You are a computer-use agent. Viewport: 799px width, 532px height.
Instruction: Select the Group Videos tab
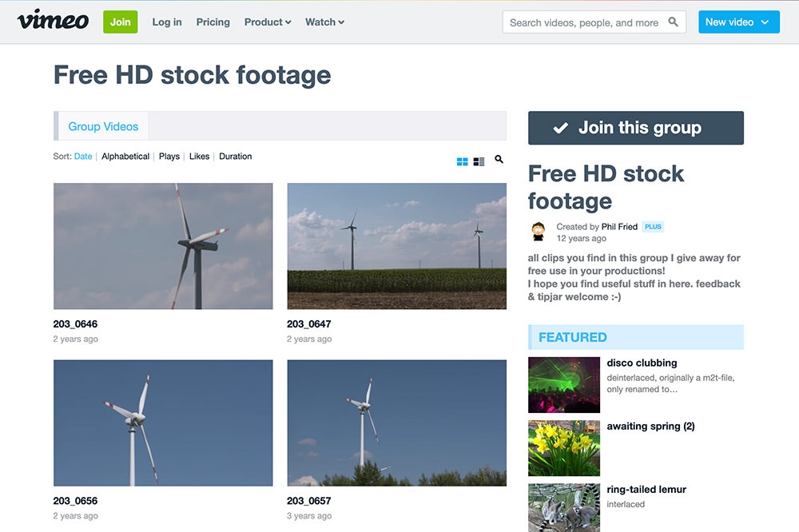(x=103, y=126)
